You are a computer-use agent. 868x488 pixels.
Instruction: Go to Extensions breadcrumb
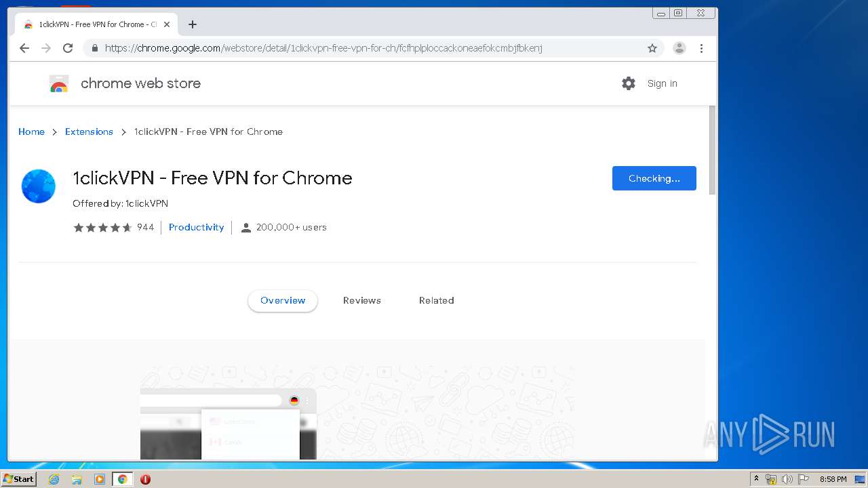point(89,131)
